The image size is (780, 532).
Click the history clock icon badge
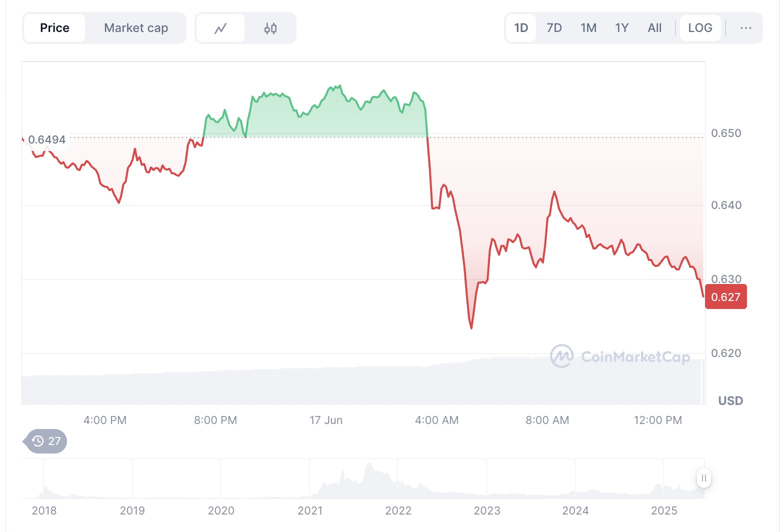pyautogui.click(x=46, y=441)
